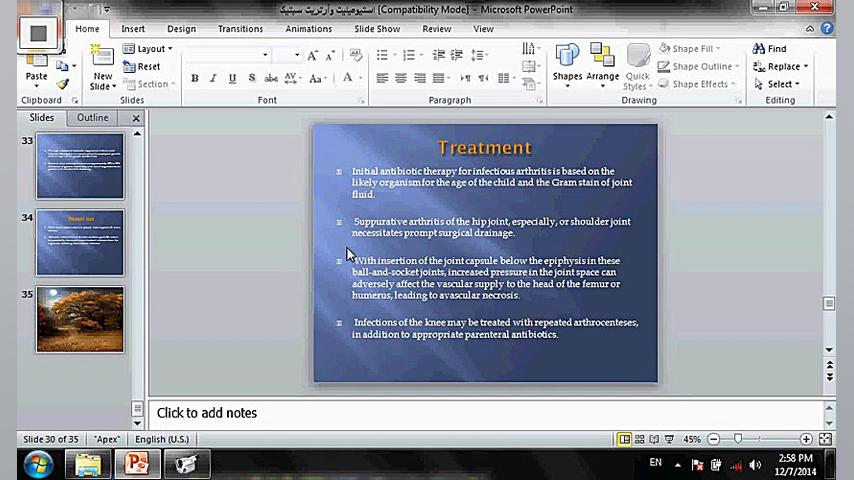
Task: Open the Select dropdown in Editing
Action: 778,84
